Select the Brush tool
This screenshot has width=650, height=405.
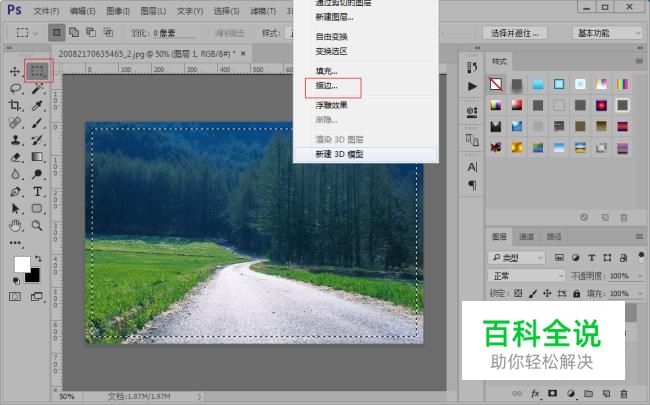[x=37, y=123]
